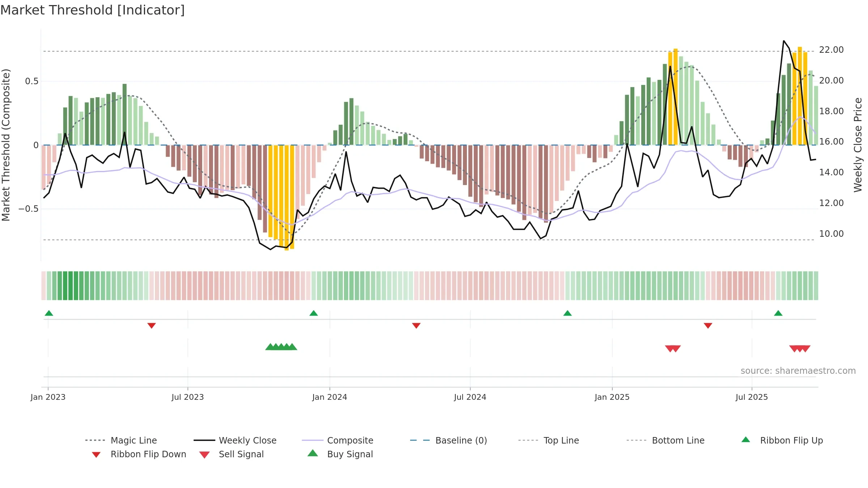The height and width of the screenshot is (488, 868).
Task: Toggle Top Line legend entry
Action: click(548, 440)
